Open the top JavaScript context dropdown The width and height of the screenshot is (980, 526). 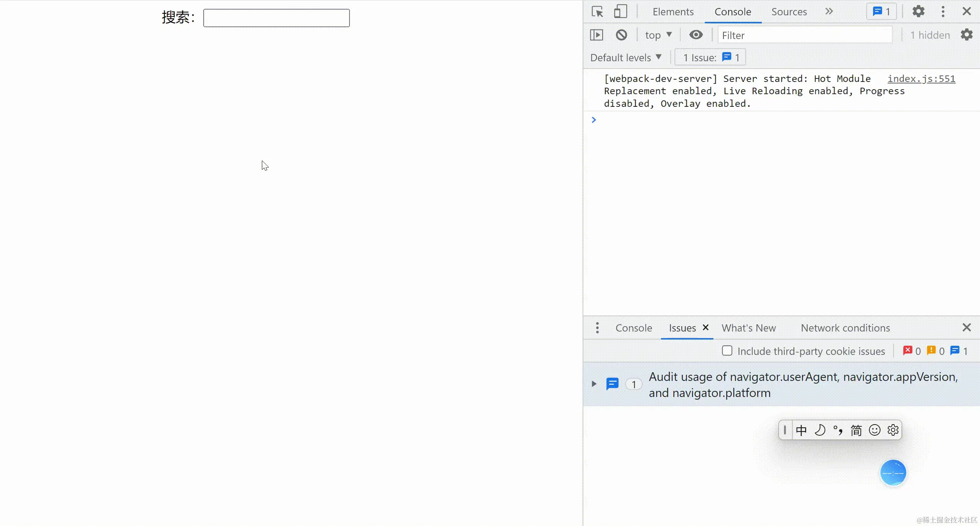click(658, 35)
